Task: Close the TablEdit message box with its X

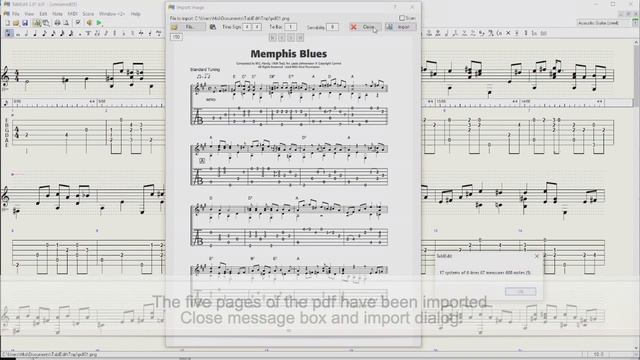Action: tap(537, 256)
